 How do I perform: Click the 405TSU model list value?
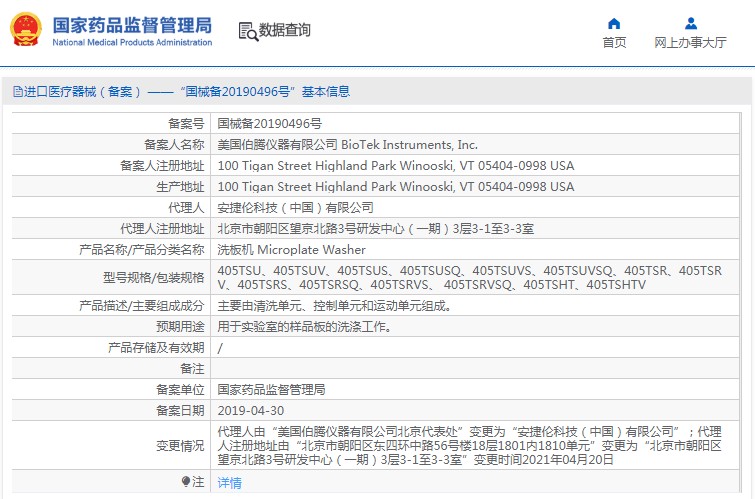[469, 277]
